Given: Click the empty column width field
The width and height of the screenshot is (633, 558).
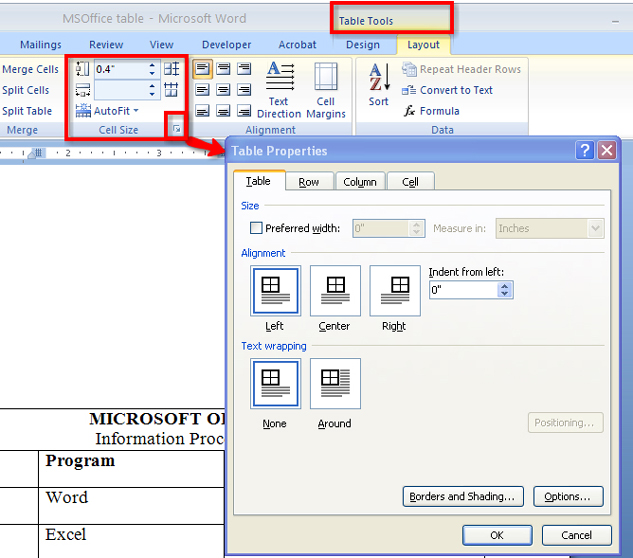Looking at the screenshot, I should [x=122, y=90].
